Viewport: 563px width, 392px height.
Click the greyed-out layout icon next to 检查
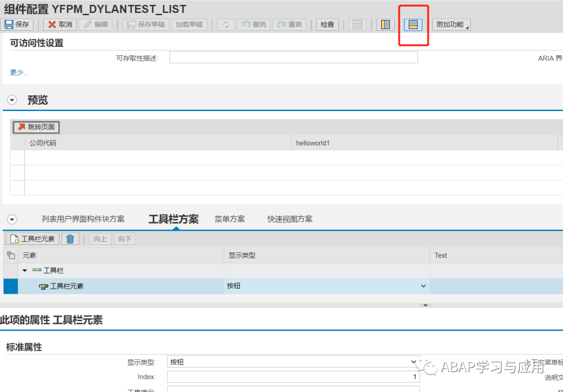tap(357, 24)
